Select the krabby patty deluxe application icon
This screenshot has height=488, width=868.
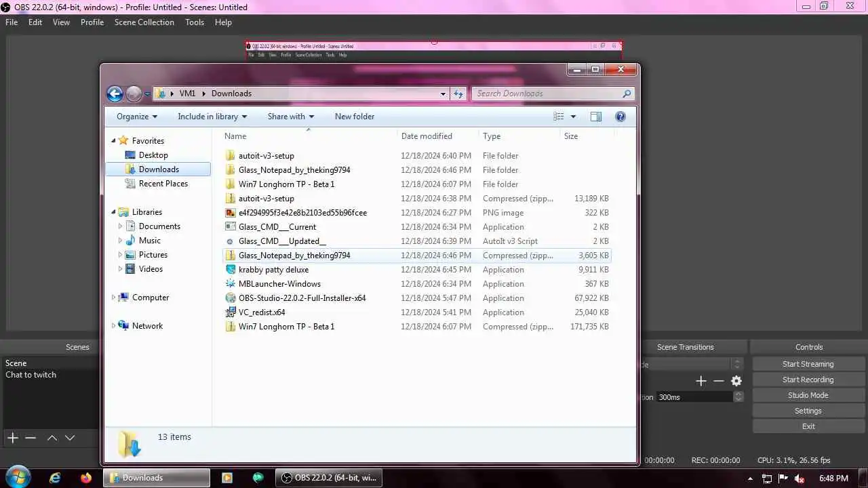coord(231,270)
